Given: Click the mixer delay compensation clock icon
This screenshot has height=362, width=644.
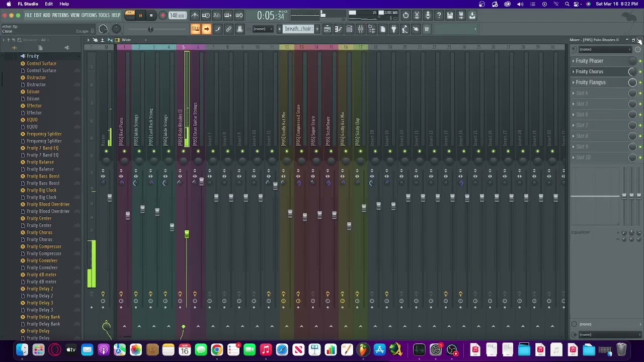Looking at the screenshot, I should [x=637, y=49].
